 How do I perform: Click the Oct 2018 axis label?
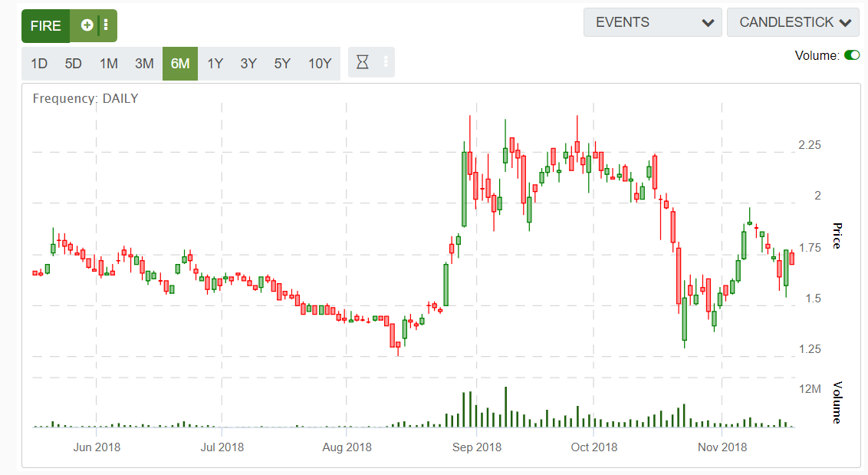pos(594,447)
